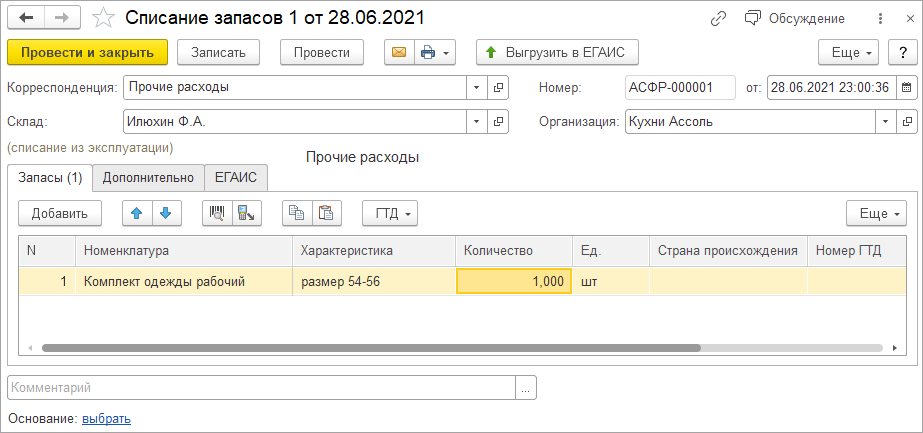The height and width of the screenshot is (433, 923).
Task: Open the printer icon print menu
Action: pos(435,52)
